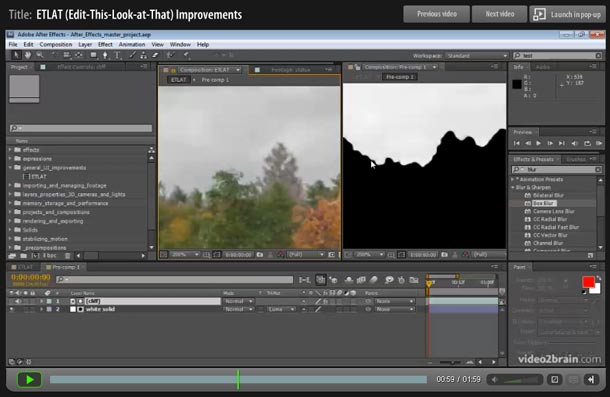Click the loop options icon in Preview panel
The width and height of the screenshot is (610, 397).
pos(587,143)
